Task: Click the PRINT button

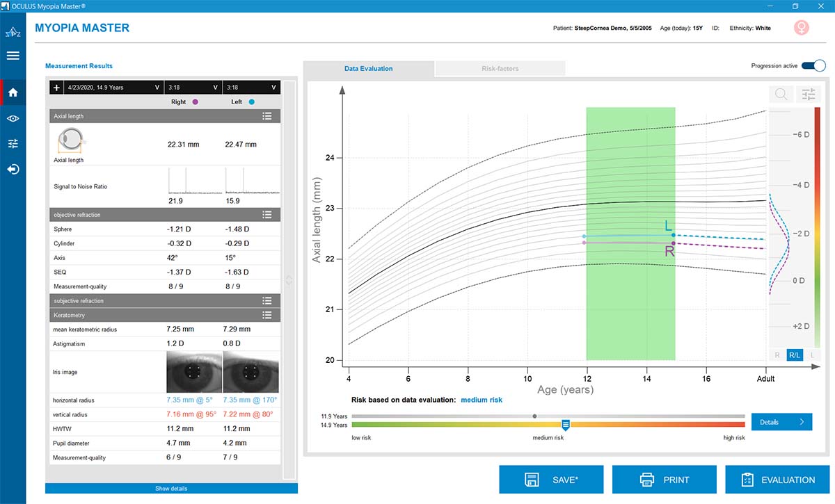Action: [x=664, y=480]
